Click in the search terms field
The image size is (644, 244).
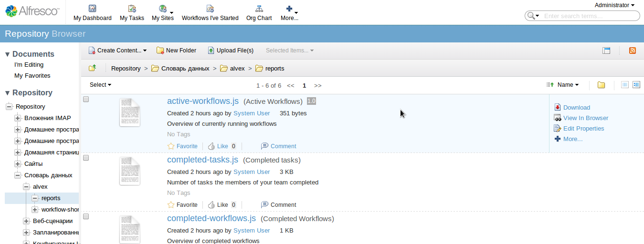click(590, 16)
